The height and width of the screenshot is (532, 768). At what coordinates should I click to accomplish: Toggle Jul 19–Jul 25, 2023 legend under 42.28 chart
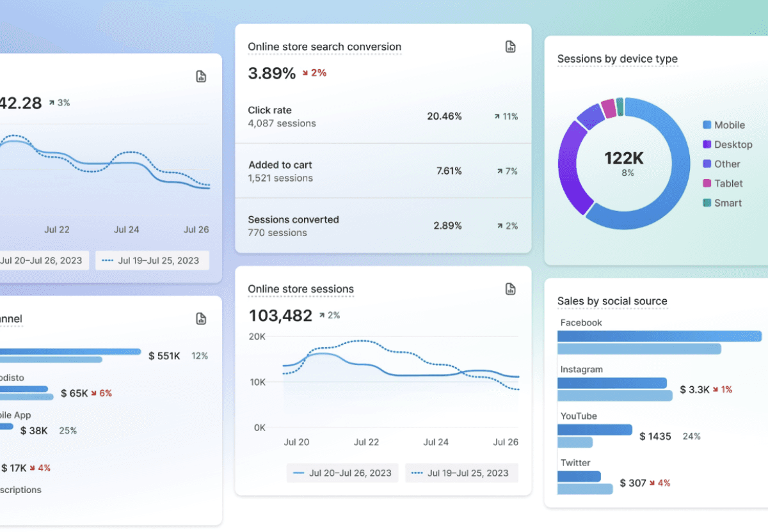pyautogui.click(x=152, y=261)
